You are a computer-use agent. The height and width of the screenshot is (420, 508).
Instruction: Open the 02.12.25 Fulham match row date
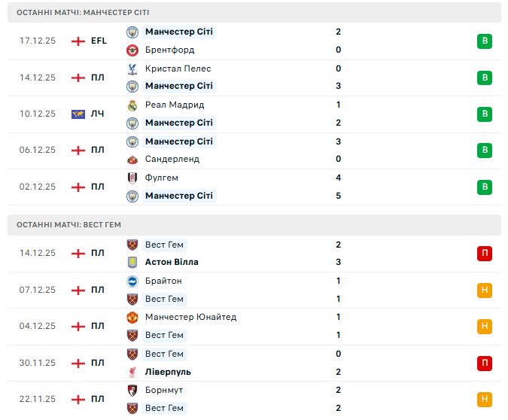[x=38, y=187]
